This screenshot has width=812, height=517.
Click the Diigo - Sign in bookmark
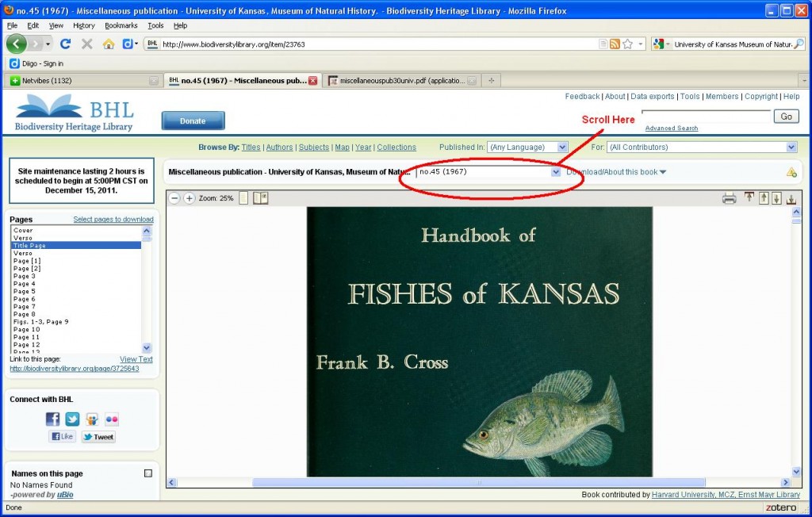click(36, 63)
